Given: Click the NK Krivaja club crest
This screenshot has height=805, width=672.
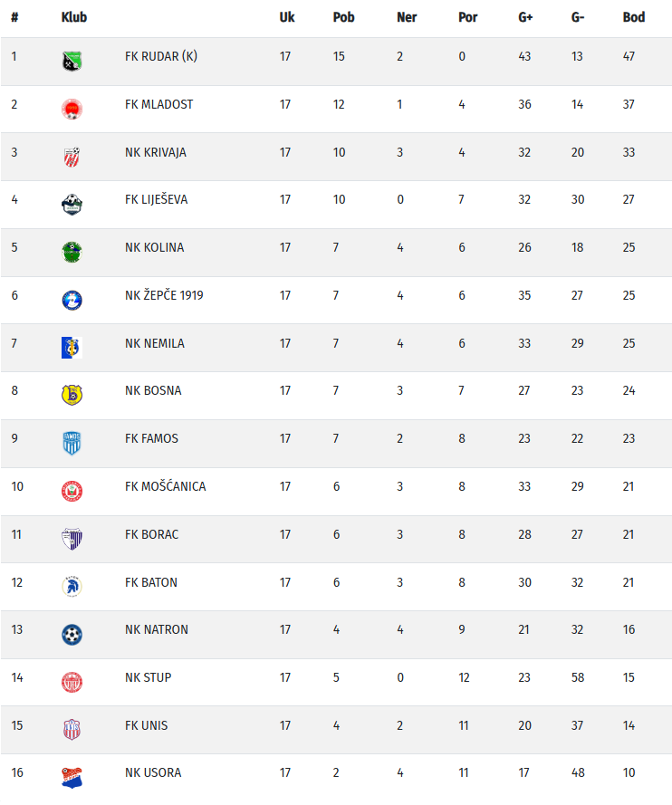Looking at the screenshot, I should click(x=72, y=157).
